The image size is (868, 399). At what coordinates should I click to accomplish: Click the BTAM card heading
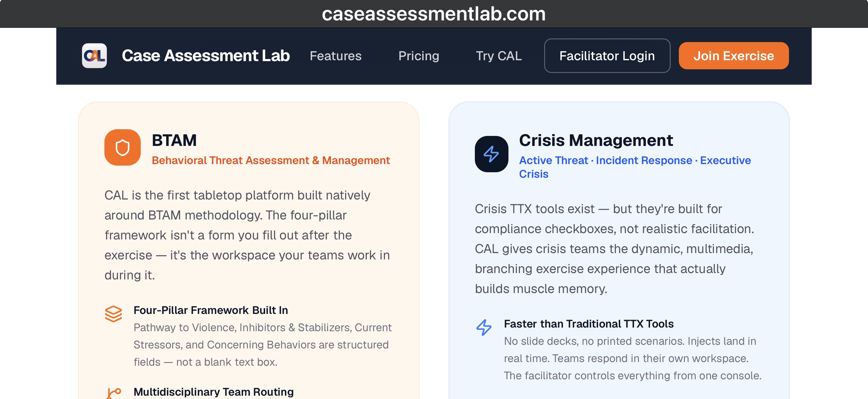coord(174,140)
